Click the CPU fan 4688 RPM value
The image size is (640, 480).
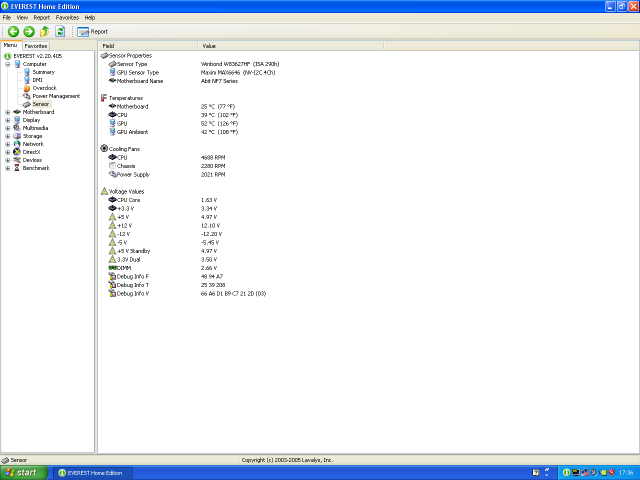point(213,158)
